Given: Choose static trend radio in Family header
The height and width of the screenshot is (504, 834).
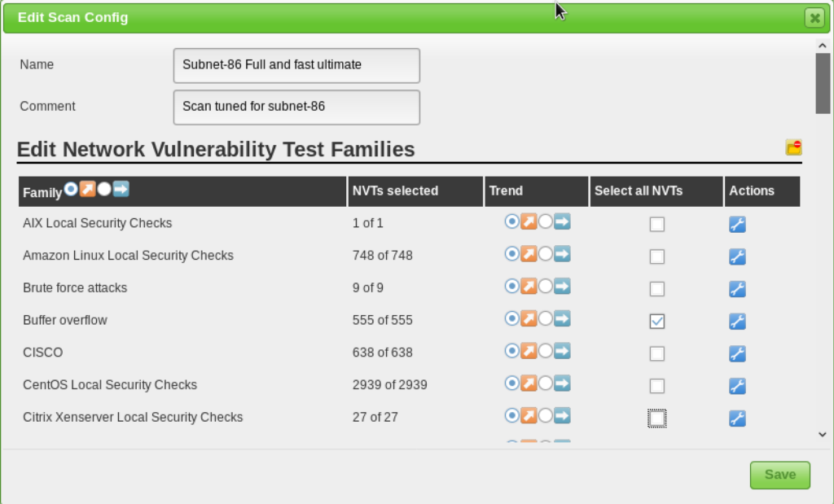Looking at the screenshot, I should [104, 189].
